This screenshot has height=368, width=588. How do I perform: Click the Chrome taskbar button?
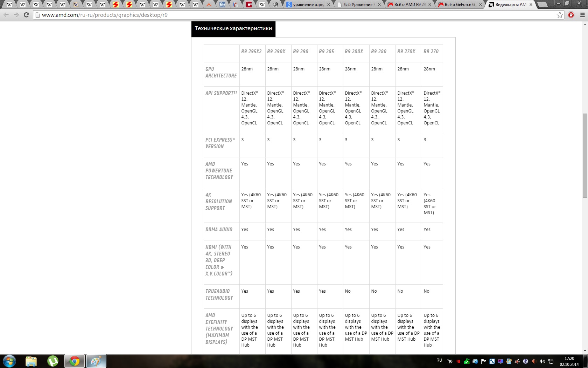pos(75,361)
